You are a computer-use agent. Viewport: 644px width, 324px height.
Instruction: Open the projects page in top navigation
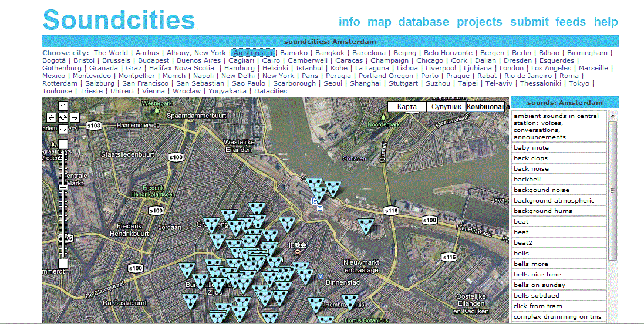pyautogui.click(x=479, y=22)
